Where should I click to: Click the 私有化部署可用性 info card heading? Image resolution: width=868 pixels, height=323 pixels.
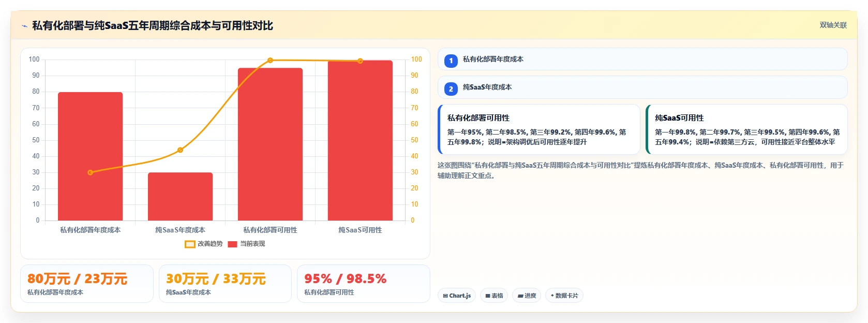click(x=478, y=118)
